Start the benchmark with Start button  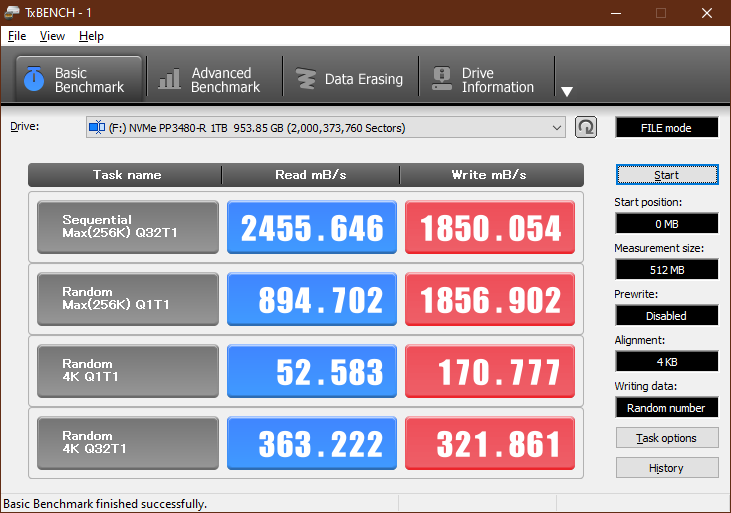pyautogui.click(x=667, y=175)
